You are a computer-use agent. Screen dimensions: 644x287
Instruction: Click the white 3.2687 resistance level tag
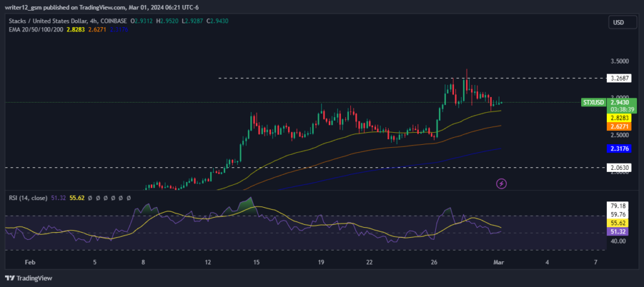click(619, 79)
